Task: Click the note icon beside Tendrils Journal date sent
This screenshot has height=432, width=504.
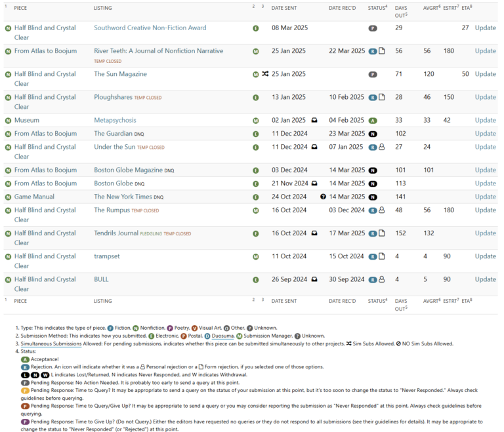Action: [314, 233]
